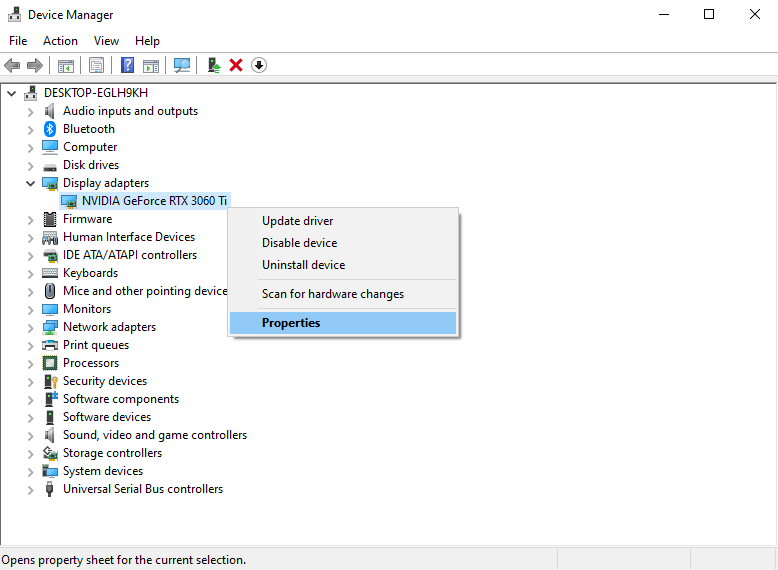This screenshot has width=778, height=570.
Task: Choose Scan for hardware changes menu entry
Action: [343, 294]
